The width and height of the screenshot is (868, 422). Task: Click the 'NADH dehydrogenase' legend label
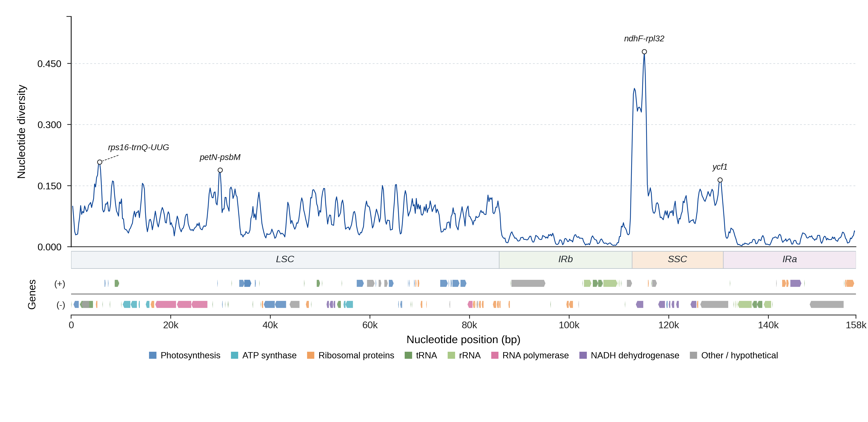(635, 355)
